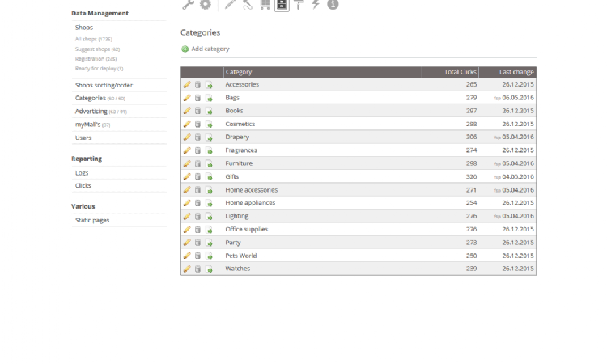Open the Advertising sidebar item
Image resolution: width=607 pixels, height=364 pixels.
[x=91, y=112]
